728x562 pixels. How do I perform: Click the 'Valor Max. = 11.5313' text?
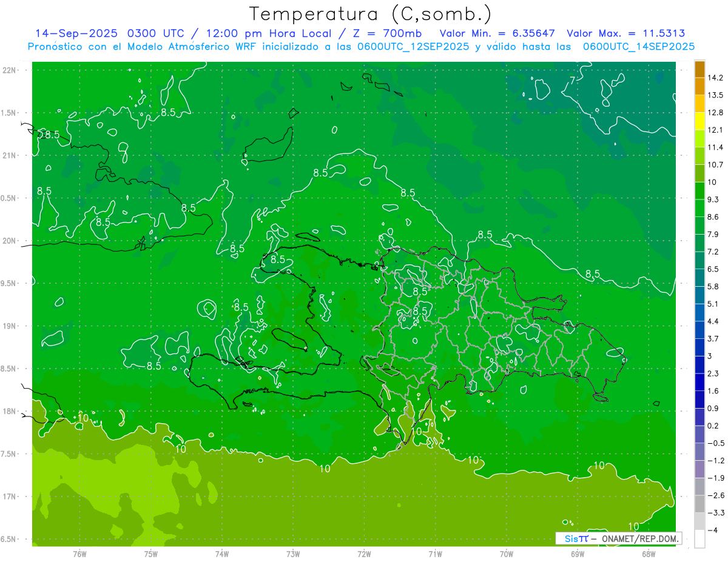click(x=626, y=33)
